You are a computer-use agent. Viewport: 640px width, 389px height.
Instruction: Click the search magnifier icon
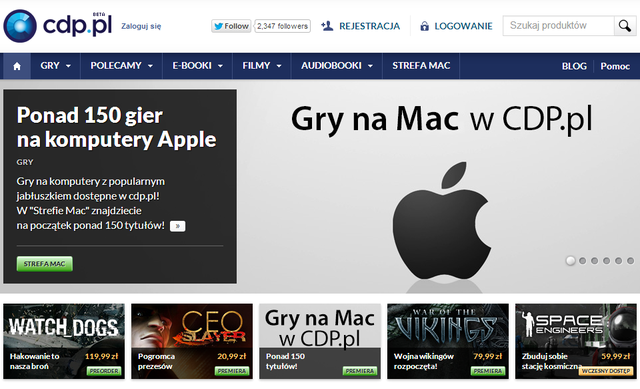point(624,26)
